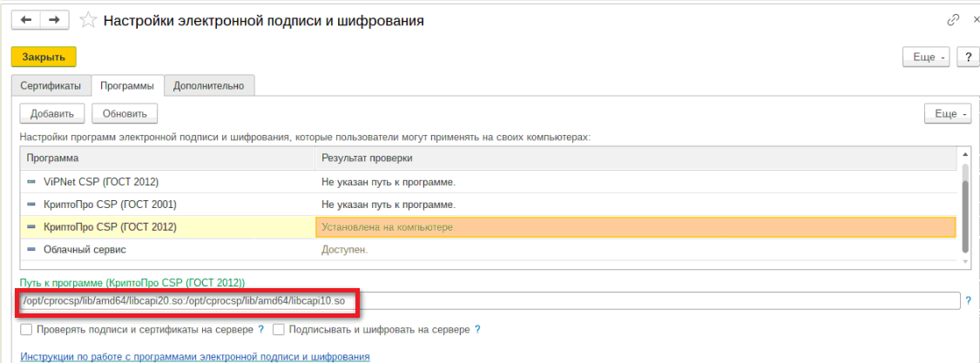Click the top question mark help button
980x363 pixels.
coord(968,57)
